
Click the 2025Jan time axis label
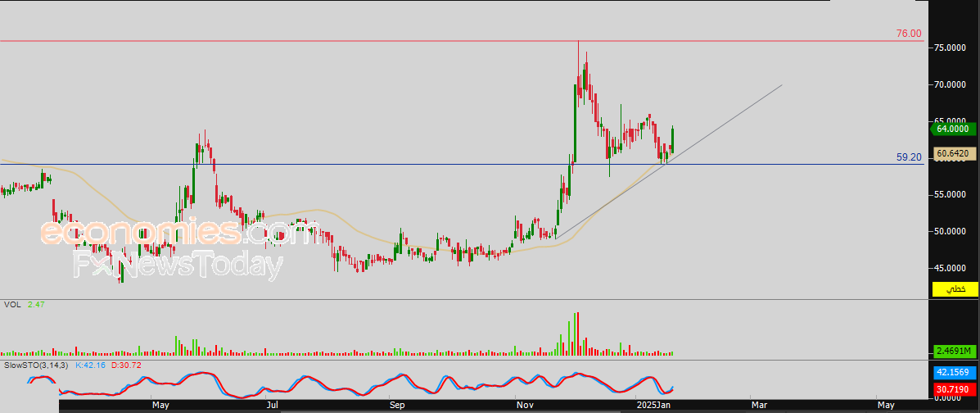point(654,406)
